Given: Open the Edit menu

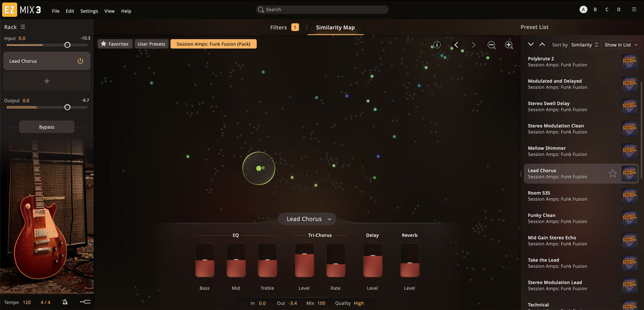Looking at the screenshot, I should (70, 11).
